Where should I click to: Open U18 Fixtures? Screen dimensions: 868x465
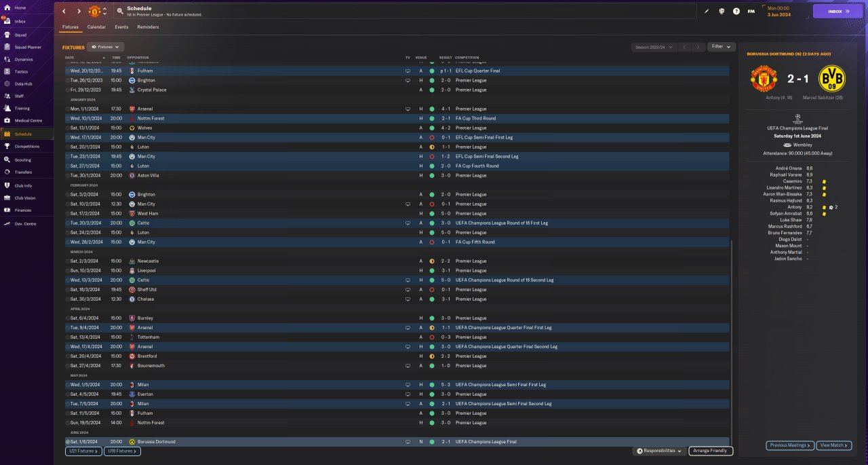(x=122, y=451)
